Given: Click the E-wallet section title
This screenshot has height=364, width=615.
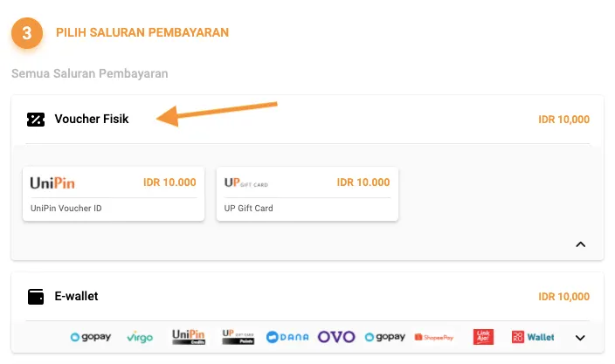Looking at the screenshot, I should (x=76, y=297).
